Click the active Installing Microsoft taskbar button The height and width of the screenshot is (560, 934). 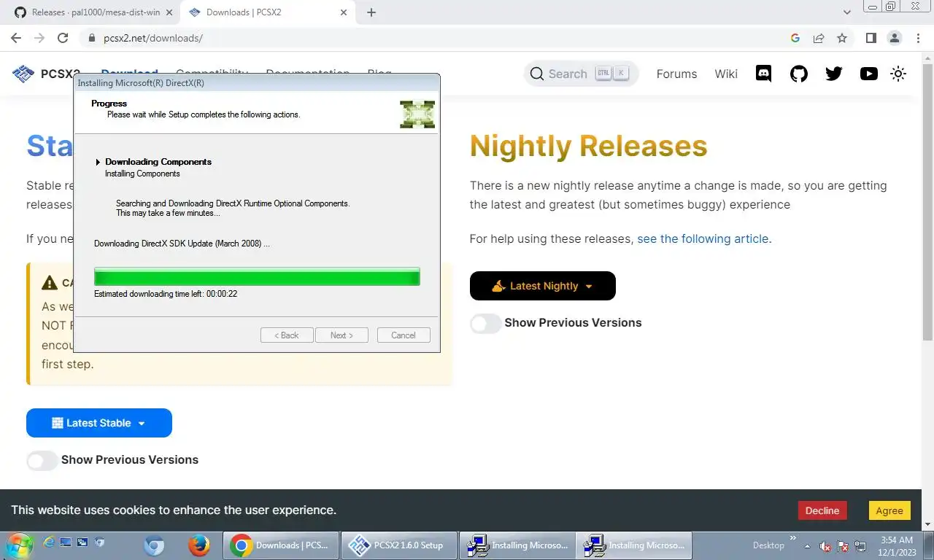(x=634, y=545)
